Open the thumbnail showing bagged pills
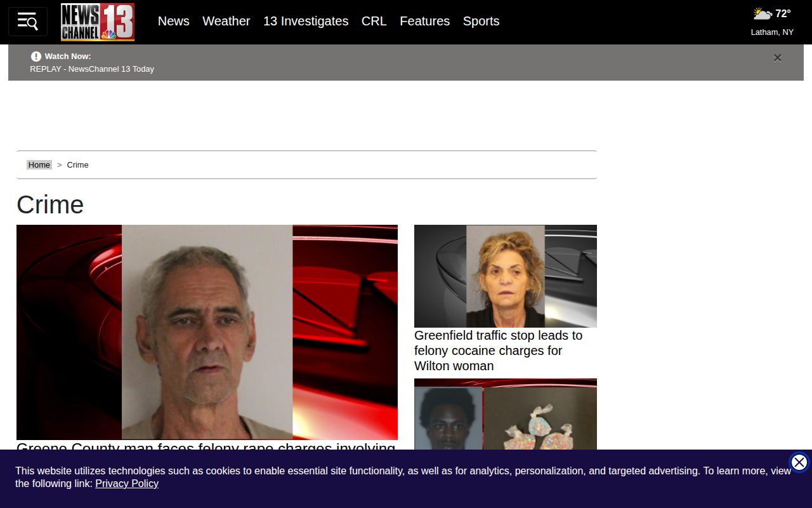 click(x=506, y=414)
